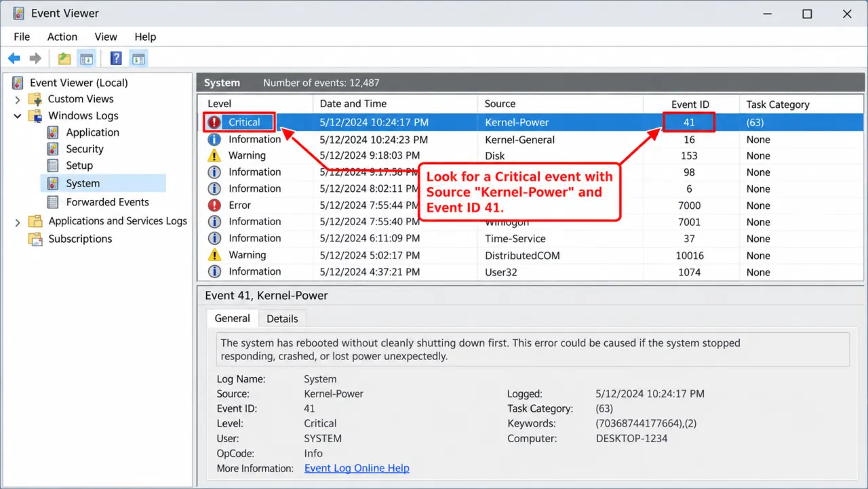
Task: Click the Event Viewer (Local) root node icon
Action: [18, 83]
